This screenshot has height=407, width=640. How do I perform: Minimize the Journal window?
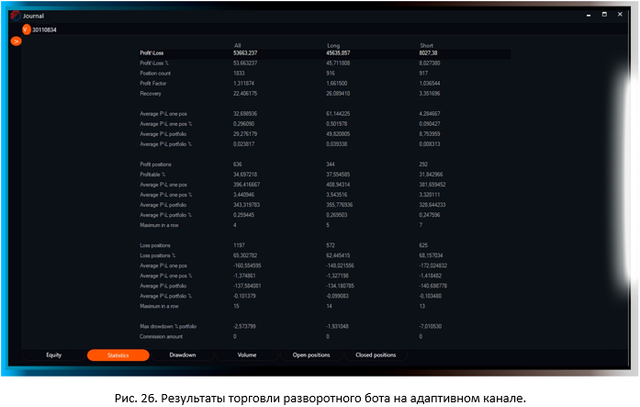(589, 15)
